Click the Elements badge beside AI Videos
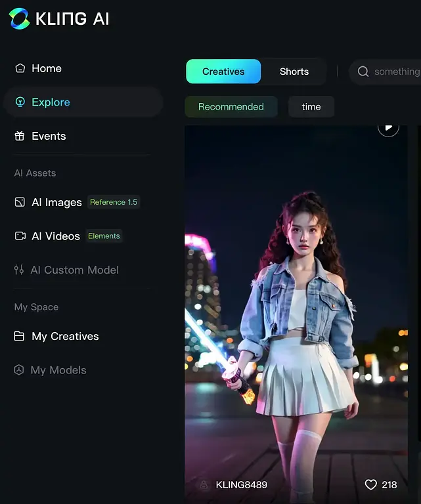The height and width of the screenshot is (504, 421). [x=104, y=236]
